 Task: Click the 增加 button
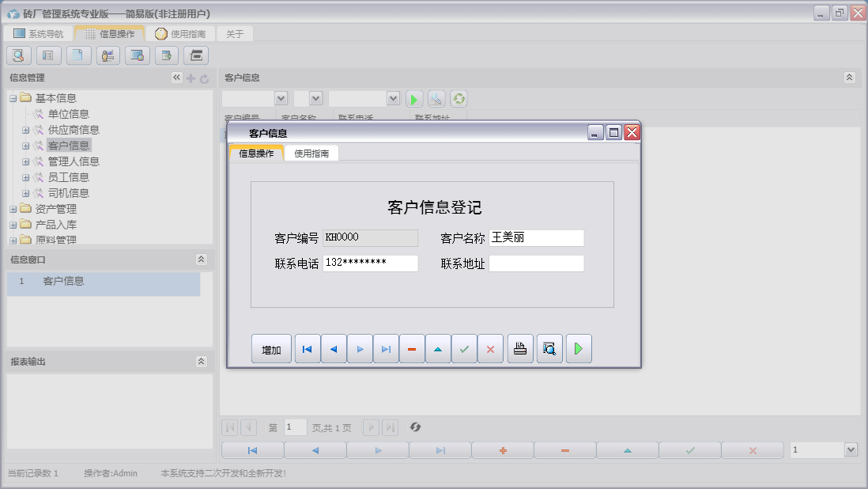(271, 350)
